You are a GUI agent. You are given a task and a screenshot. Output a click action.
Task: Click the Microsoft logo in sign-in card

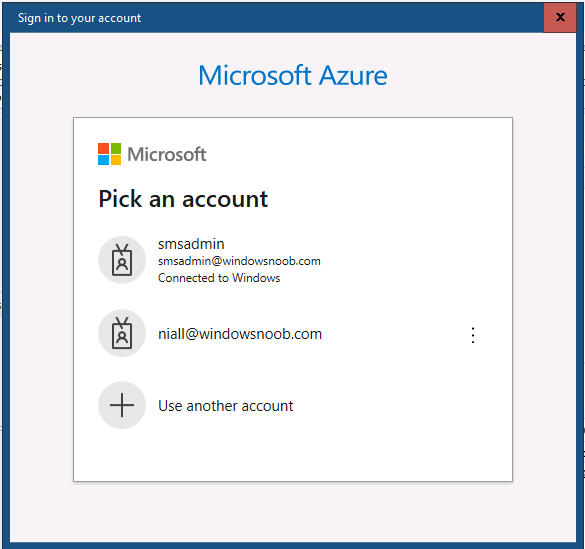(152, 154)
